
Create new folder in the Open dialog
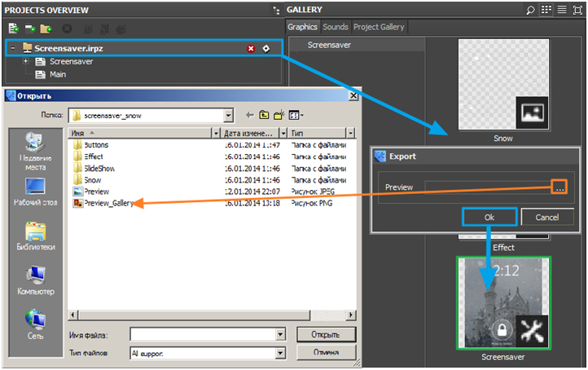[x=279, y=116]
